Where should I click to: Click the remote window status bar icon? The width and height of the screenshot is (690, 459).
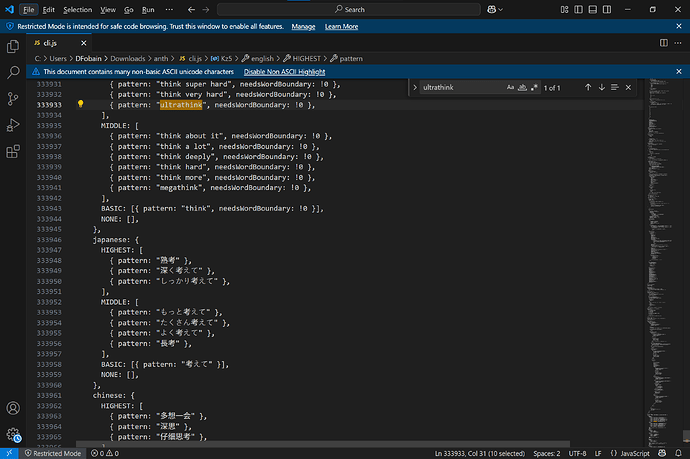9,453
